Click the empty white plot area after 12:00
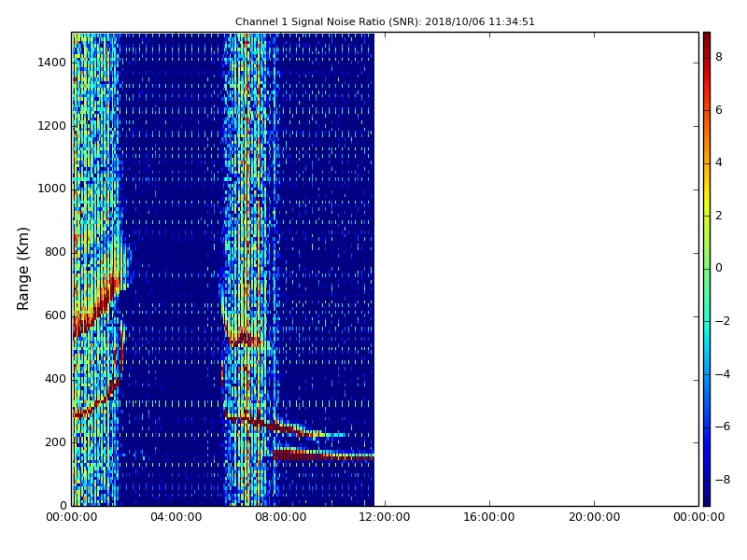The image size is (747, 560). [x=536, y=269]
